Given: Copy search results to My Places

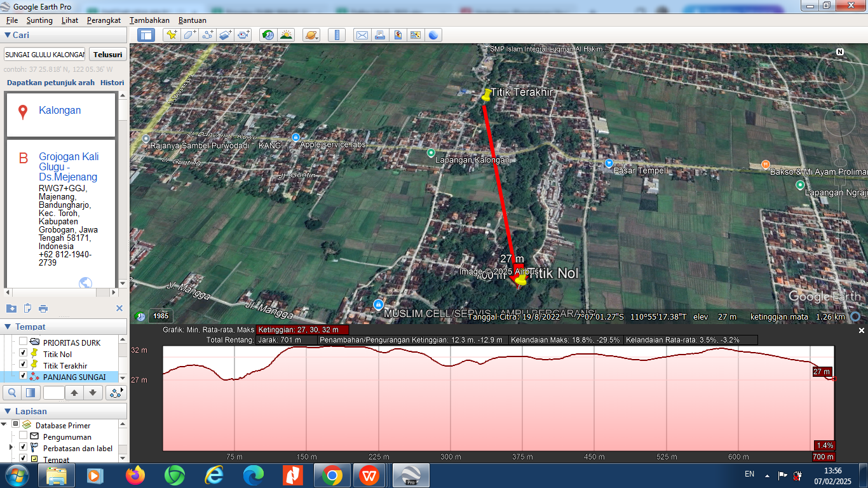Looking at the screenshot, I should tap(11, 308).
